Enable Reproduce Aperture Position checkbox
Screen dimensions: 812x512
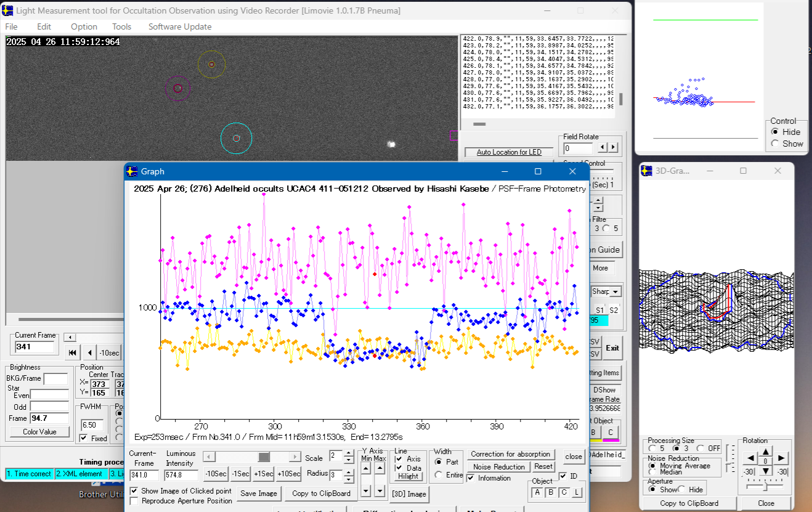click(x=134, y=501)
